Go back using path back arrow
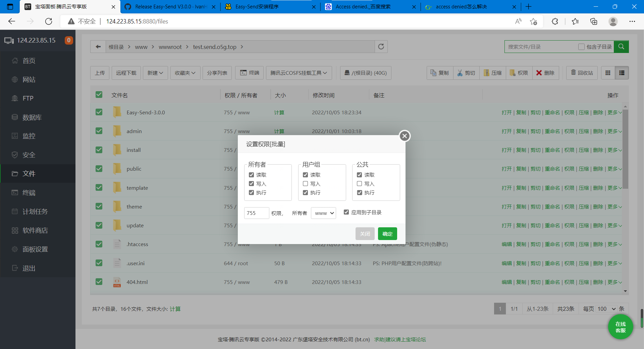This screenshot has height=349, width=644. 98,47
